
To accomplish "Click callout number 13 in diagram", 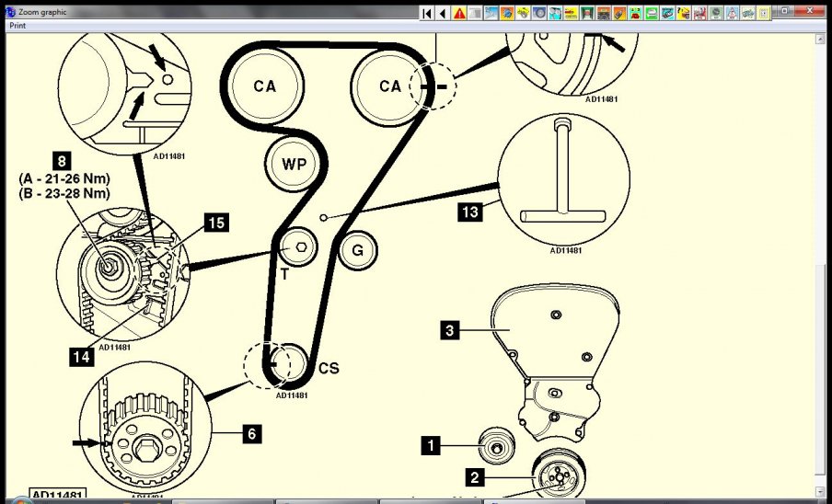I will pyautogui.click(x=469, y=212).
